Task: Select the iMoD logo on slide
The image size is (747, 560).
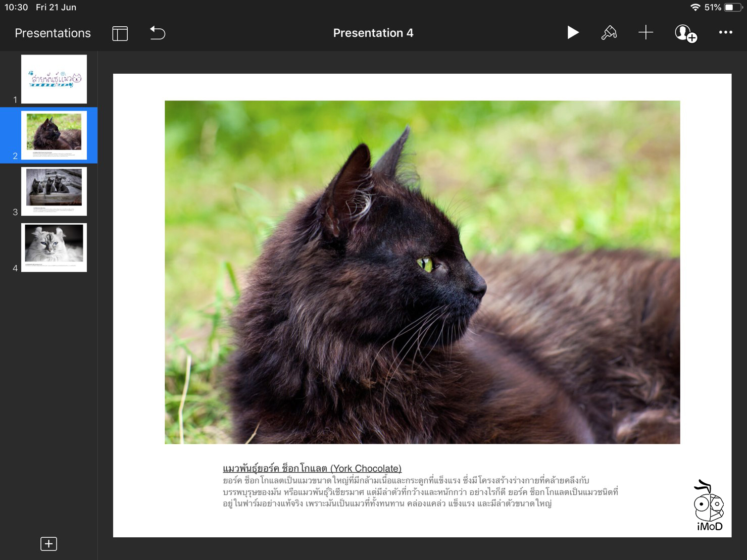Action: pos(709,506)
